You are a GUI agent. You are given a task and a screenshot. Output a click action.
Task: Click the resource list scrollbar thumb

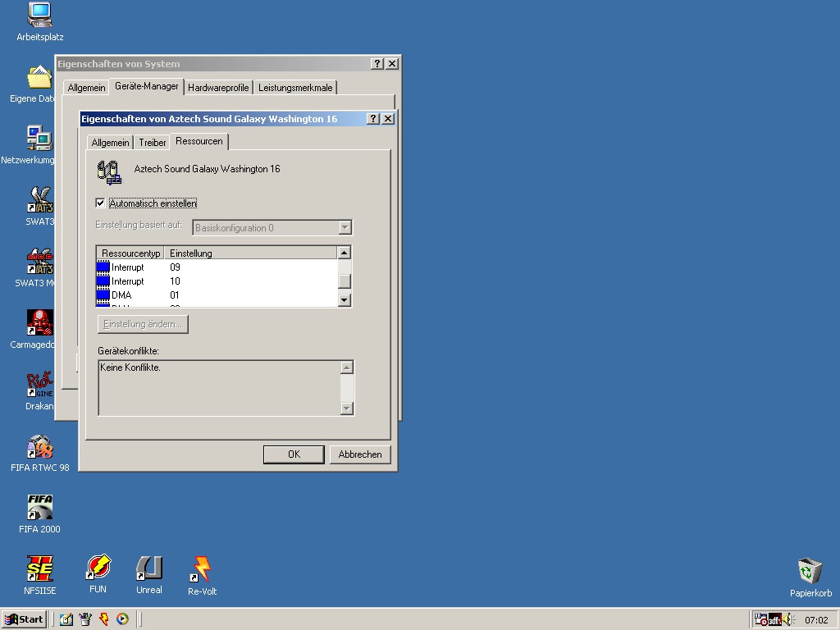point(345,281)
